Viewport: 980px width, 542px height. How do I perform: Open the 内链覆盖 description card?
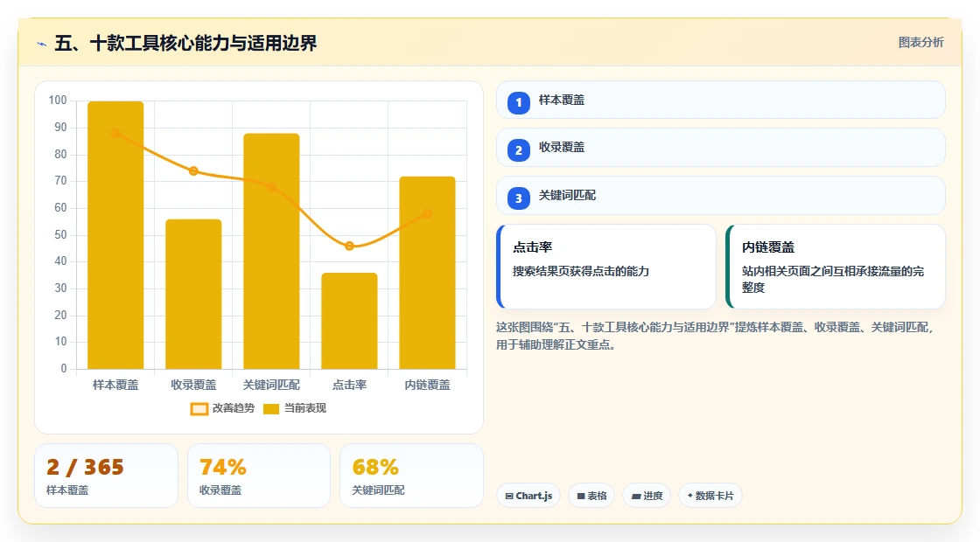(836, 267)
